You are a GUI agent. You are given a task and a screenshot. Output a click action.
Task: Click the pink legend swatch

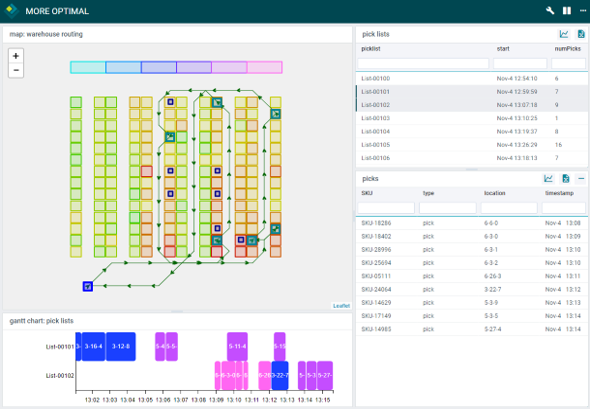265,67
